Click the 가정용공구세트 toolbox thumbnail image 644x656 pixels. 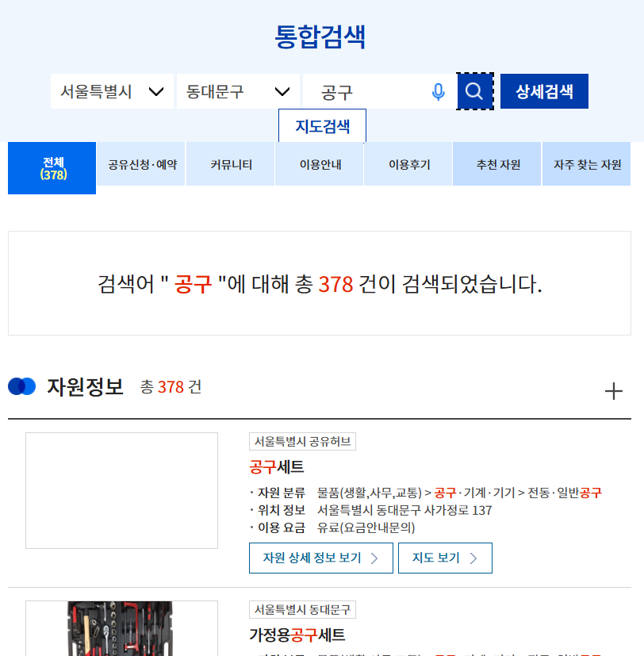(121, 631)
